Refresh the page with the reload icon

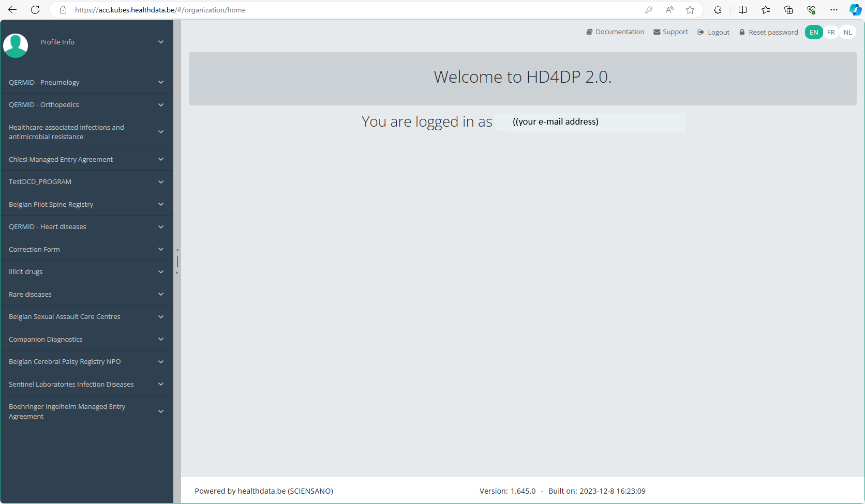coord(35,10)
